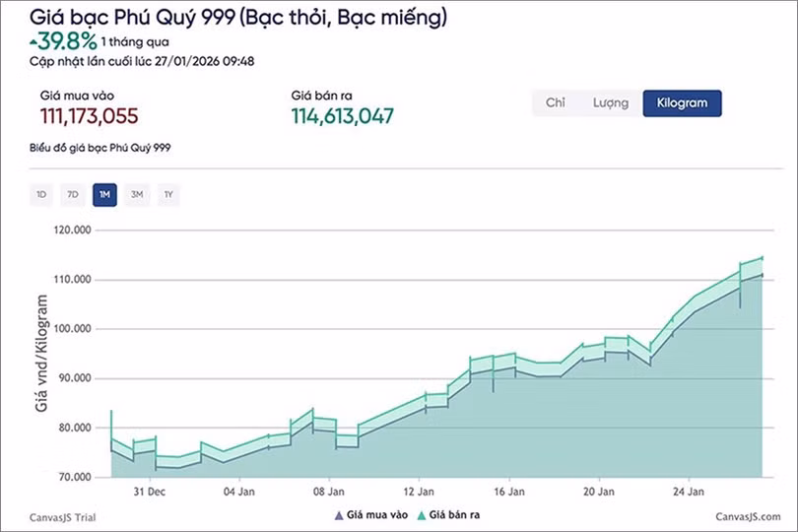Click the green up-arrow beside 39.8%
This screenshot has width=798, height=532.
click(34, 40)
